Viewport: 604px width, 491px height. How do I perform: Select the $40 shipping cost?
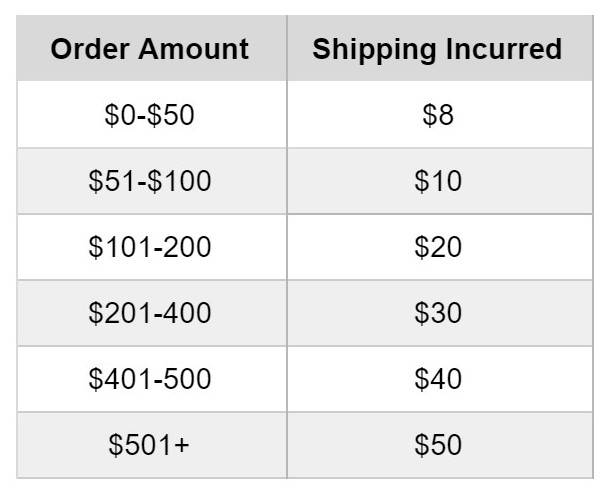pos(438,379)
